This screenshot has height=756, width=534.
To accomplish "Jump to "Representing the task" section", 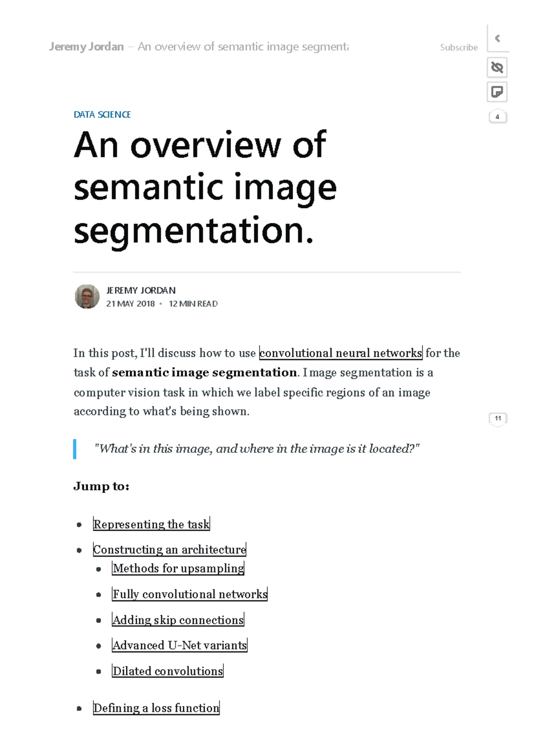I will pyautogui.click(x=151, y=524).
